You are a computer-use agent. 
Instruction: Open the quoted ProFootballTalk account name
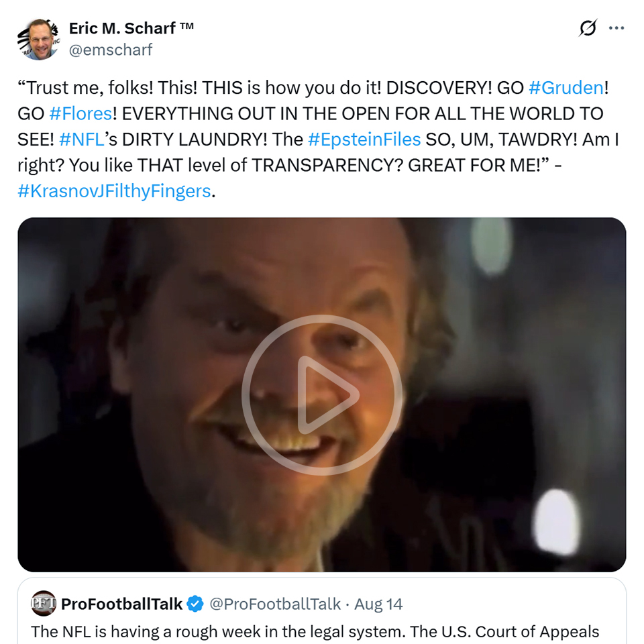121,604
